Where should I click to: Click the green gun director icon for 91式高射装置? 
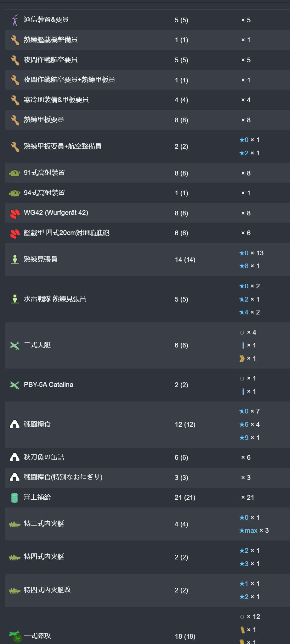15,173
